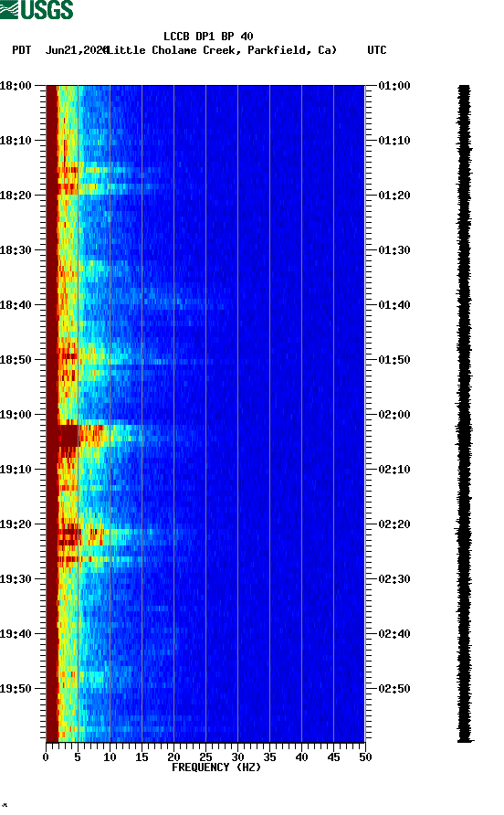Click the '02:00' UTC time label
The width and height of the screenshot is (504, 815).
click(x=394, y=415)
